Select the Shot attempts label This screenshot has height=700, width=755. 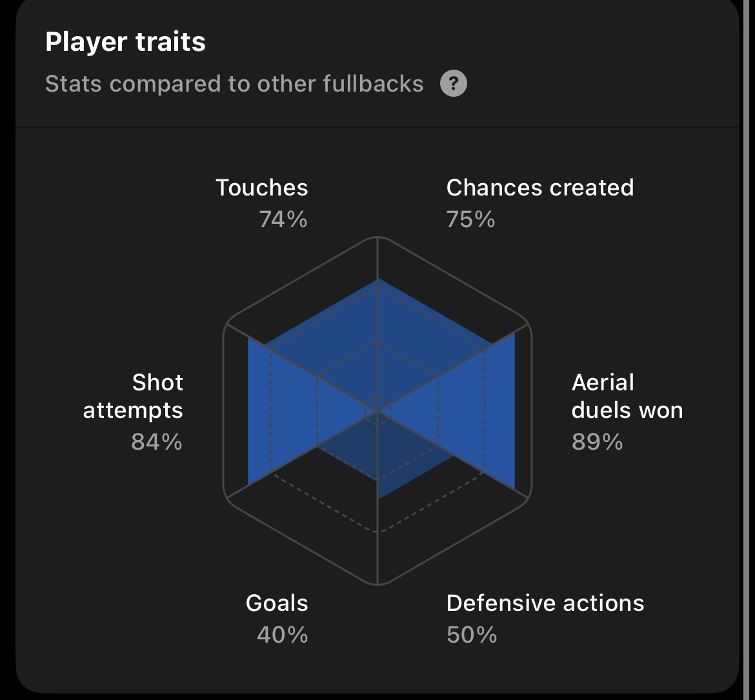tap(134, 396)
